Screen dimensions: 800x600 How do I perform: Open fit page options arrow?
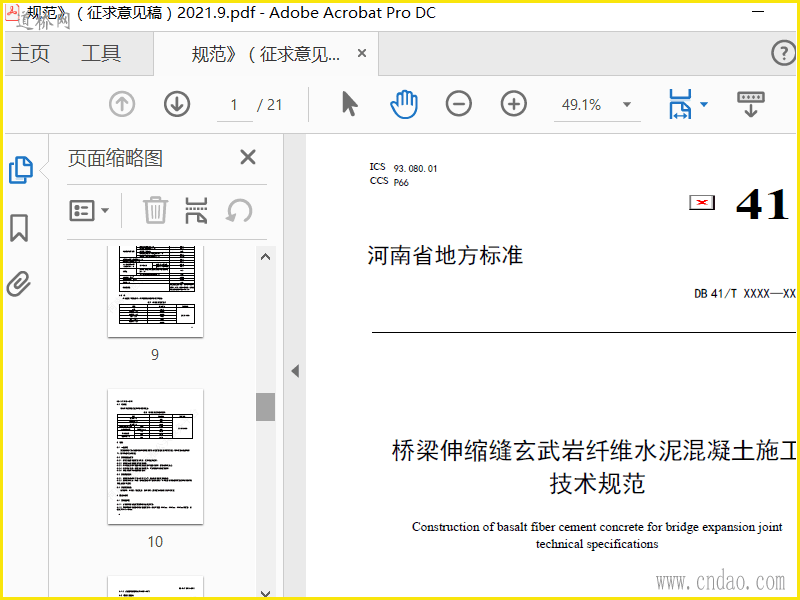(704, 105)
